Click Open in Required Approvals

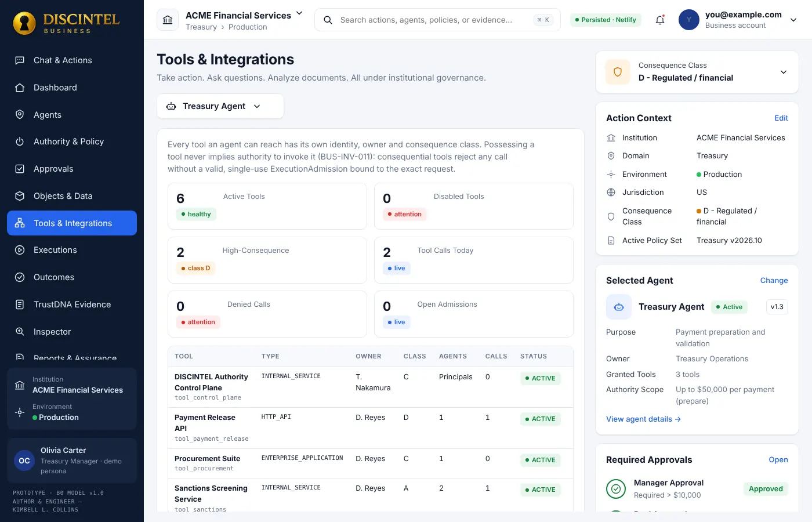(x=778, y=460)
